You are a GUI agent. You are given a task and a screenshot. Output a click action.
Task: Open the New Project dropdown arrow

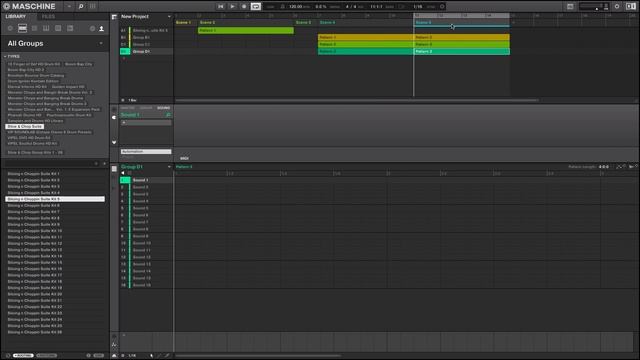click(169, 17)
